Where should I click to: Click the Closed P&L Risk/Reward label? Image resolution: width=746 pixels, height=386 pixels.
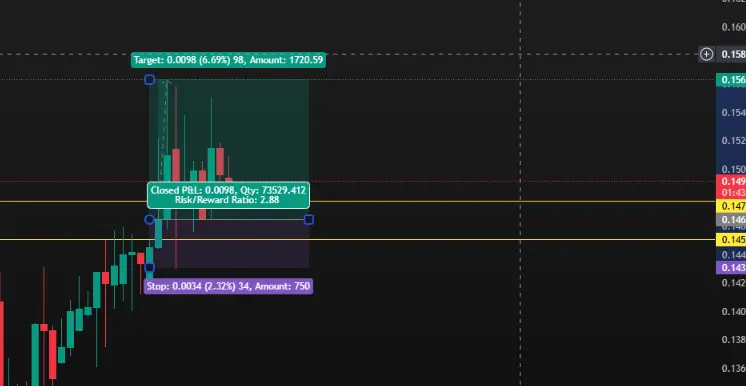point(228,195)
